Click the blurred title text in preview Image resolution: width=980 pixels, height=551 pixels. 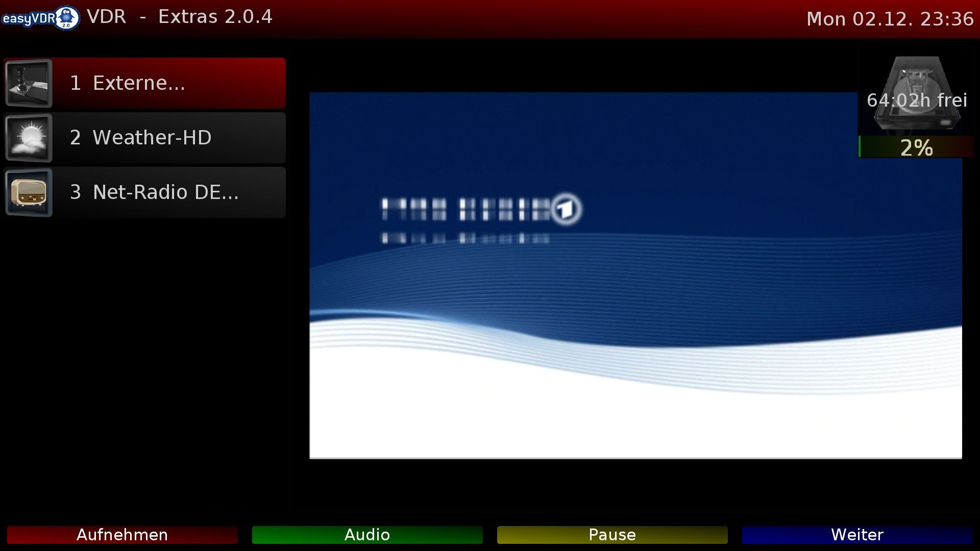coord(465,210)
